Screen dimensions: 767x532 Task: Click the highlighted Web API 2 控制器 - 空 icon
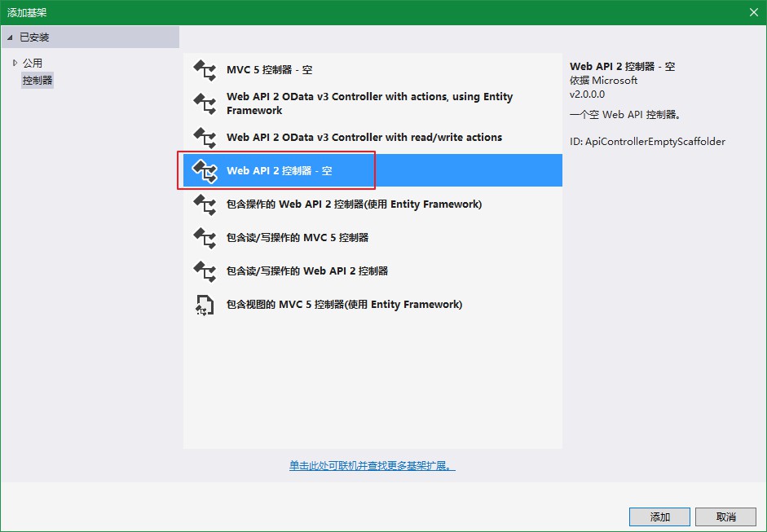coord(204,171)
